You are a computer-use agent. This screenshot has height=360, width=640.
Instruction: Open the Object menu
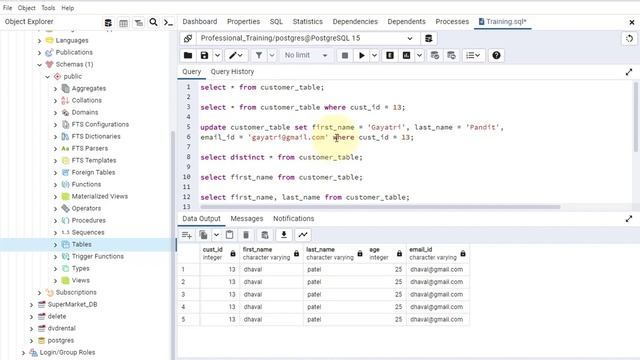point(27,8)
